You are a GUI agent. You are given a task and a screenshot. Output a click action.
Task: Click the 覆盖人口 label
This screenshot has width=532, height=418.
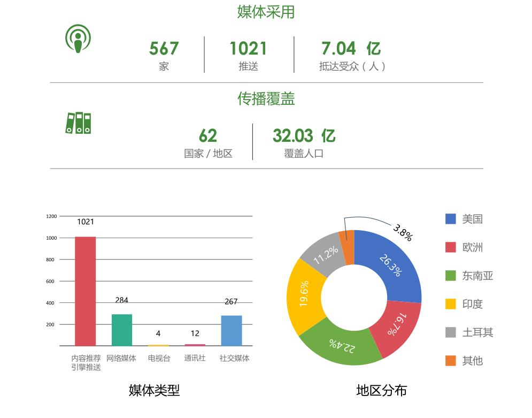click(304, 154)
